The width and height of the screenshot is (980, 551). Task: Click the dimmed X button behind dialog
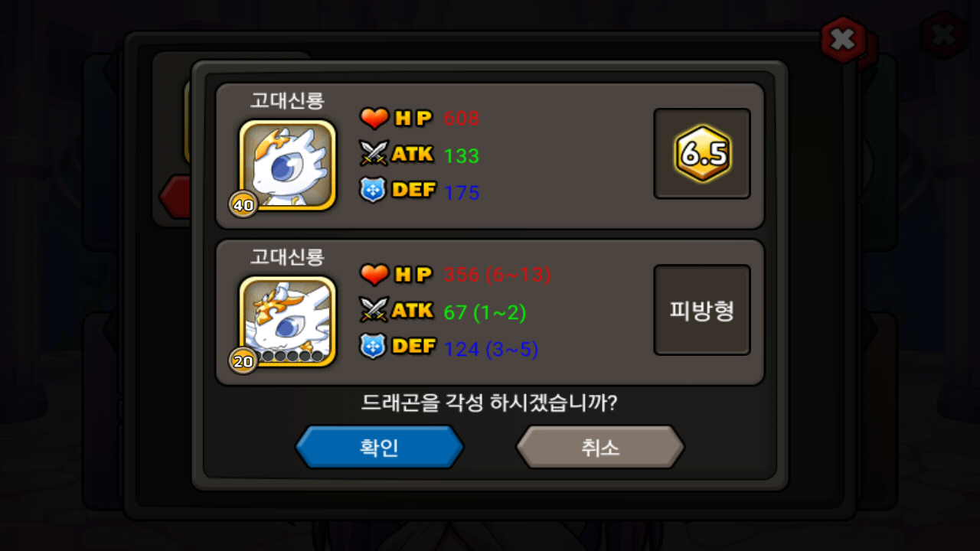click(943, 35)
